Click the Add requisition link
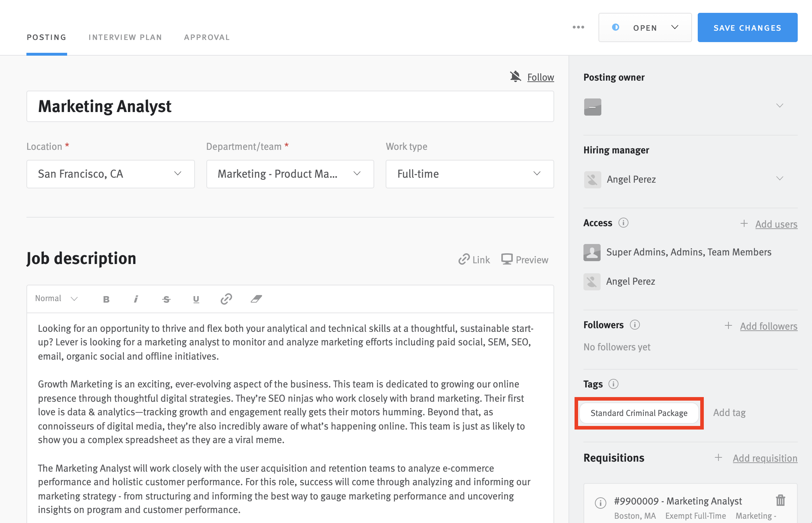This screenshot has width=812, height=523. (765, 458)
